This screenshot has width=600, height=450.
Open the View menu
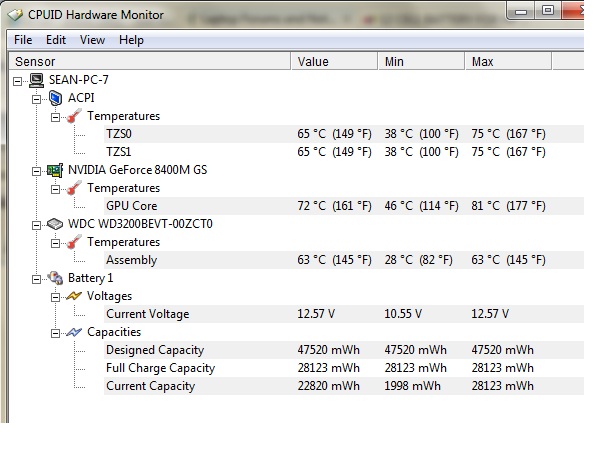(x=92, y=40)
